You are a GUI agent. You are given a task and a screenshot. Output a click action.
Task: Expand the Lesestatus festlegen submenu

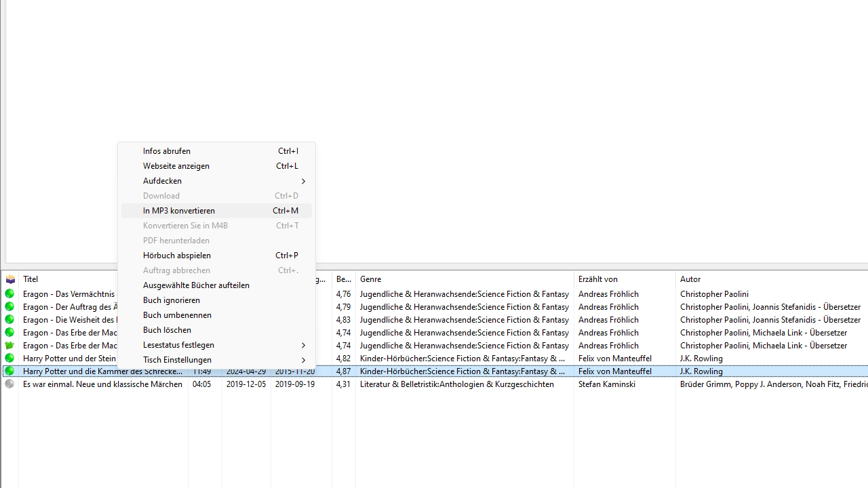(216, 344)
